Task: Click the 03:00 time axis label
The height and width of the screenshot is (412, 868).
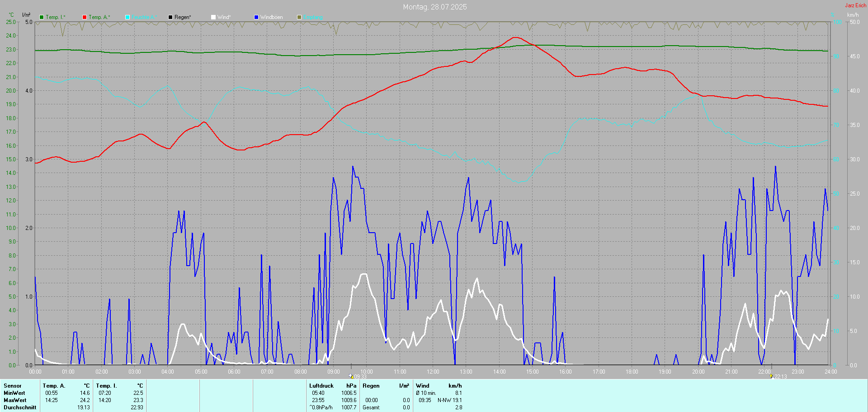Action: point(135,372)
